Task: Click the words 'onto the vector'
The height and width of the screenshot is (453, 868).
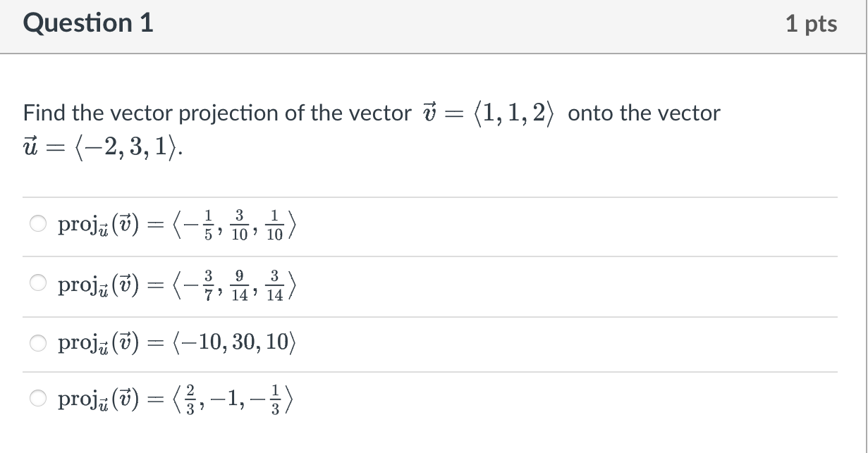Action: [x=644, y=113]
